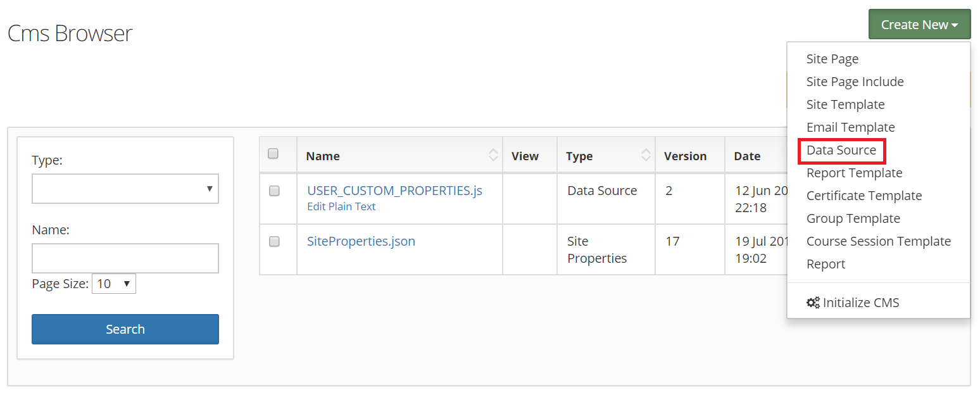Sort table by Type column arrows
Viewport: 980px width, 397px height.
(x=646, y=155)
